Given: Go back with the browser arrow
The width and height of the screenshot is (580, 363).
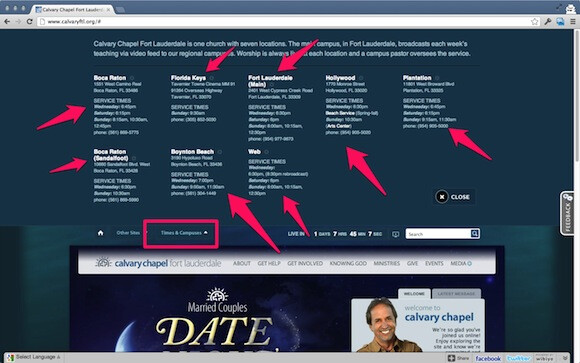Looking at the screenshot, I should (7, 21).
